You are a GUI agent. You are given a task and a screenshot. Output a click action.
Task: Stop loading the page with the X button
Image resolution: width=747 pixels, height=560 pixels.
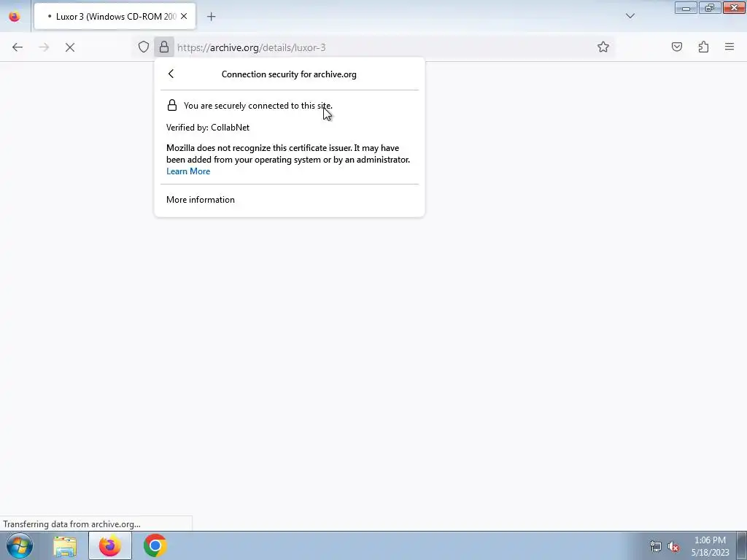(70, 47)
